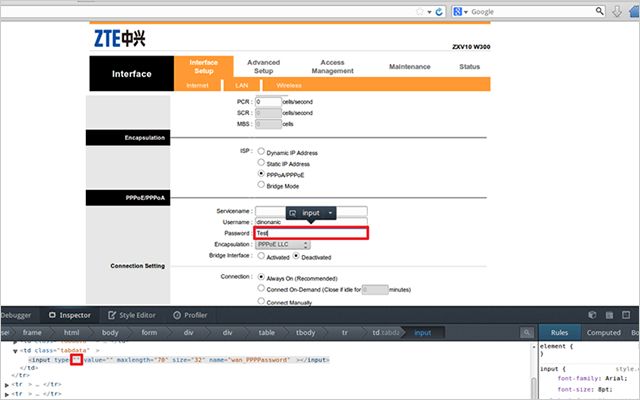This screenshot has width=640, height=400.
Task: Open the address bar history dropdown arrow
Action: coord(429,12)
